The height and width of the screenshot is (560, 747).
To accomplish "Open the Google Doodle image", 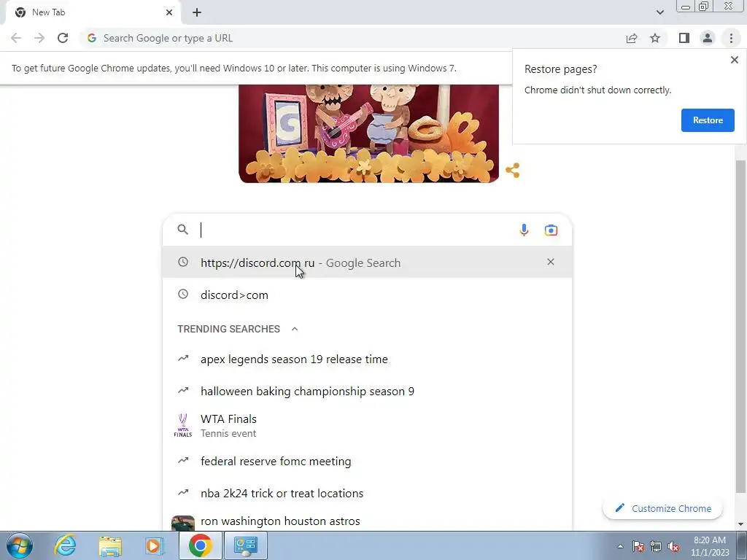I will coord(368,133).
